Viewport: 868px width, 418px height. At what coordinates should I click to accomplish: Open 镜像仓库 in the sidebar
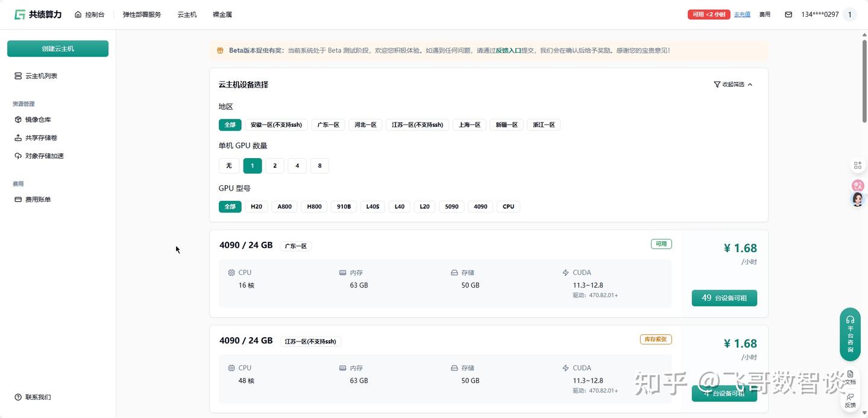(38, 119)
